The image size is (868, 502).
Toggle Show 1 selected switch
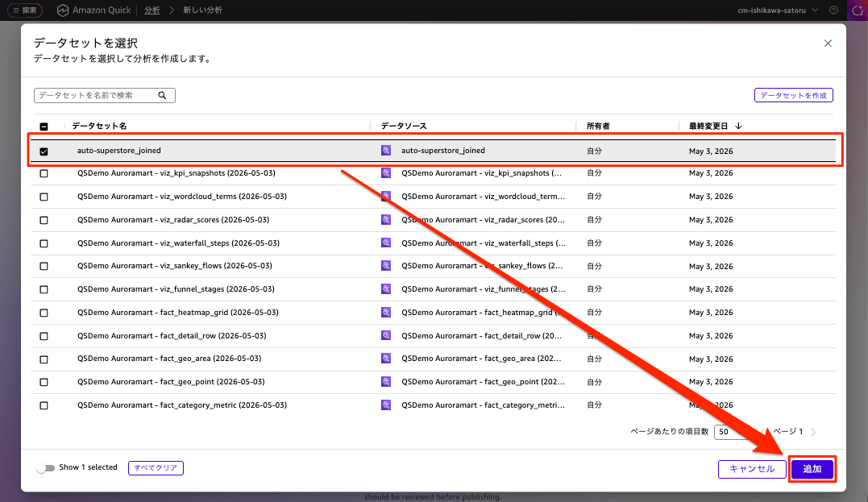tap(46, 468)
